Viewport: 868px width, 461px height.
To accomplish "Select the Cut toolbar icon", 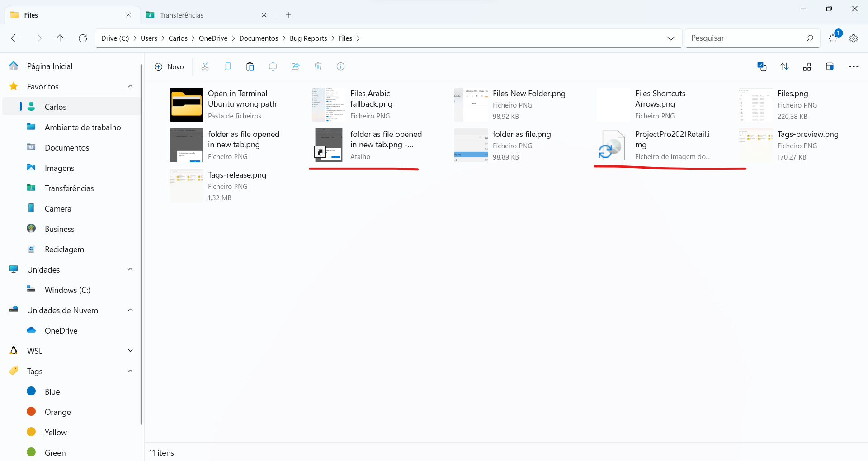I will tap(205, 66).
